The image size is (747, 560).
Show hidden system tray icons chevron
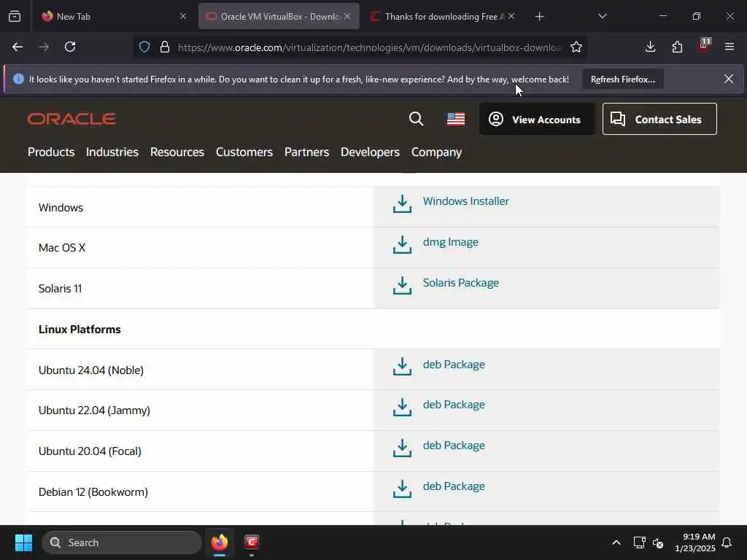pos(616,542)
